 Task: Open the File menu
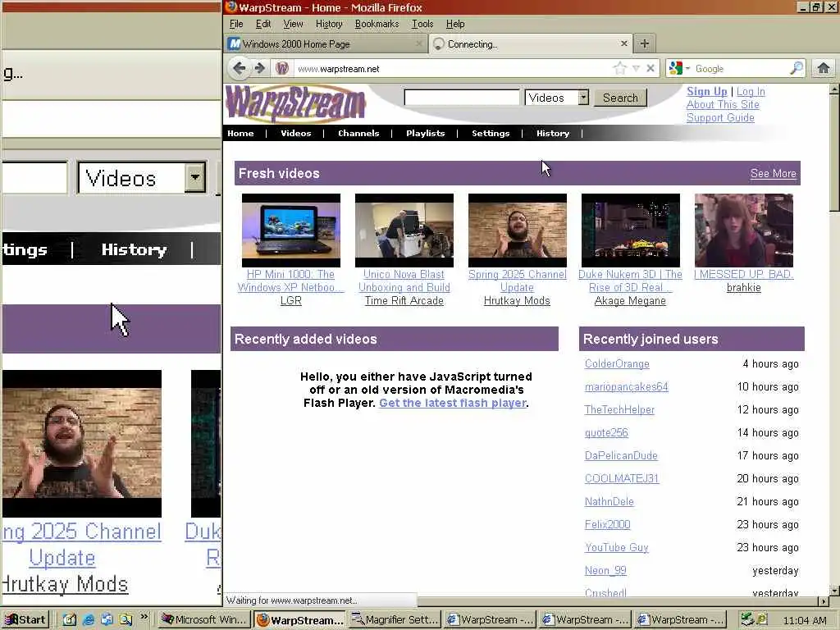coord(236,24)
